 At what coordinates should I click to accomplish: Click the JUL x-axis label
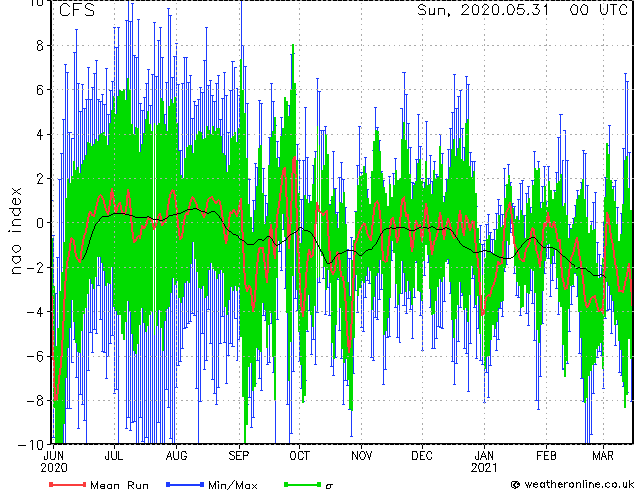(x=114, y=456)
